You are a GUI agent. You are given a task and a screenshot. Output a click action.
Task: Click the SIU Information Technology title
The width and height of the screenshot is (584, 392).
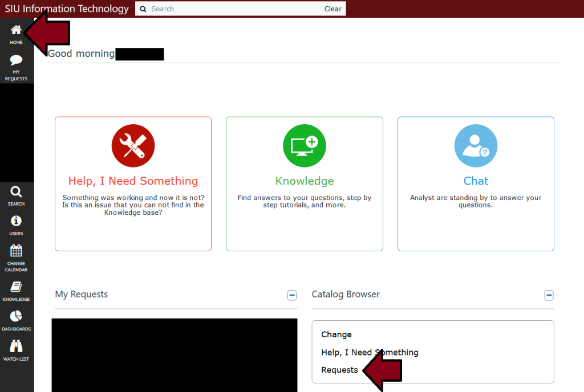[67, 9]
